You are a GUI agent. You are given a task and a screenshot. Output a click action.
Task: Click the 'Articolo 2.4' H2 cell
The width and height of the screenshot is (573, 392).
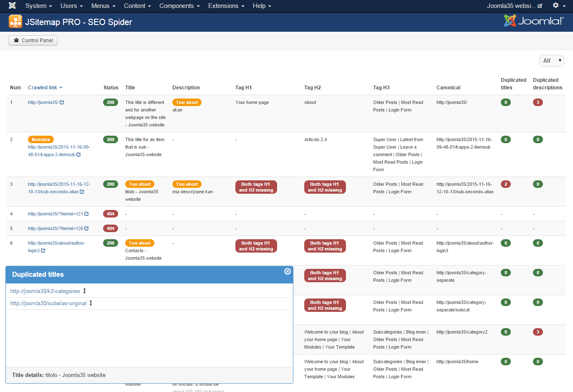pos(316,139)
